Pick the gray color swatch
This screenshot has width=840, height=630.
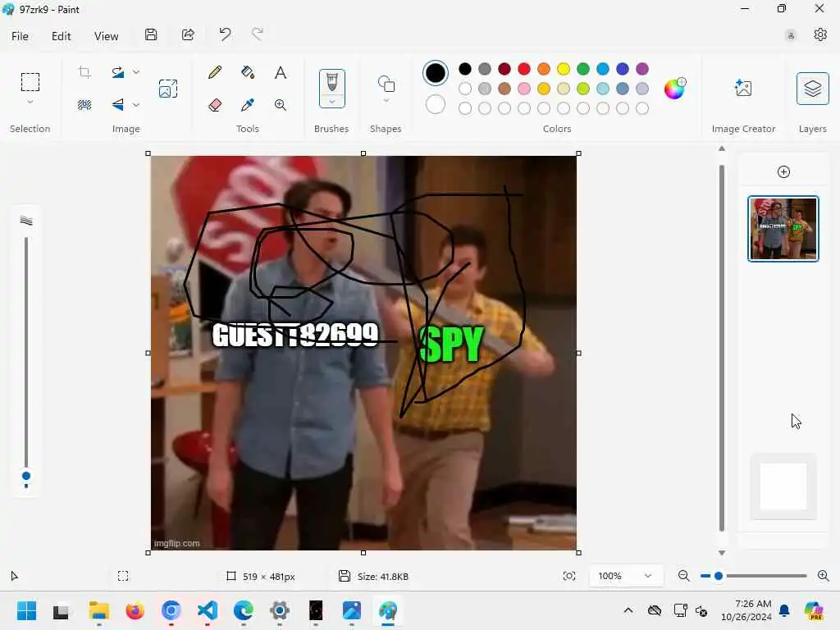484,69
